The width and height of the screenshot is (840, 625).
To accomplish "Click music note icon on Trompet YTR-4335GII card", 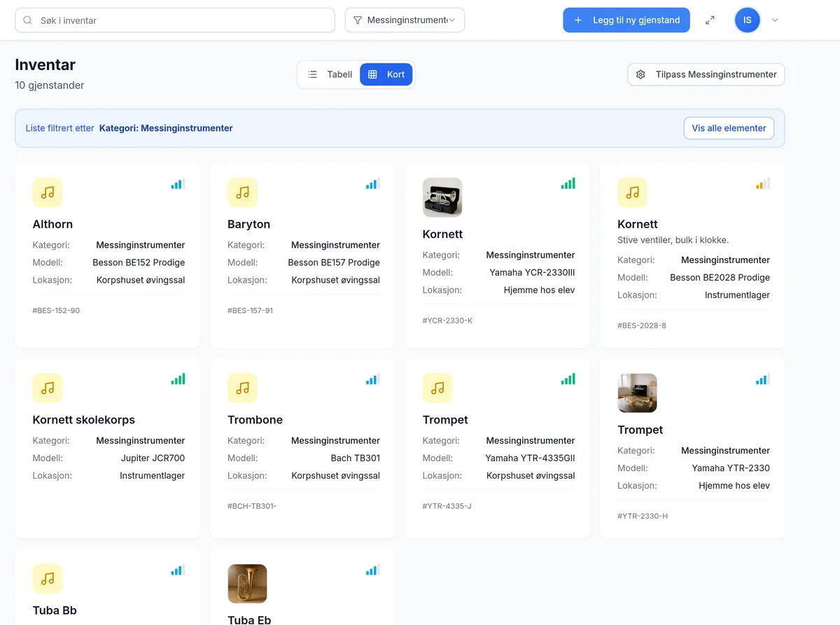I will coord(437,388).
